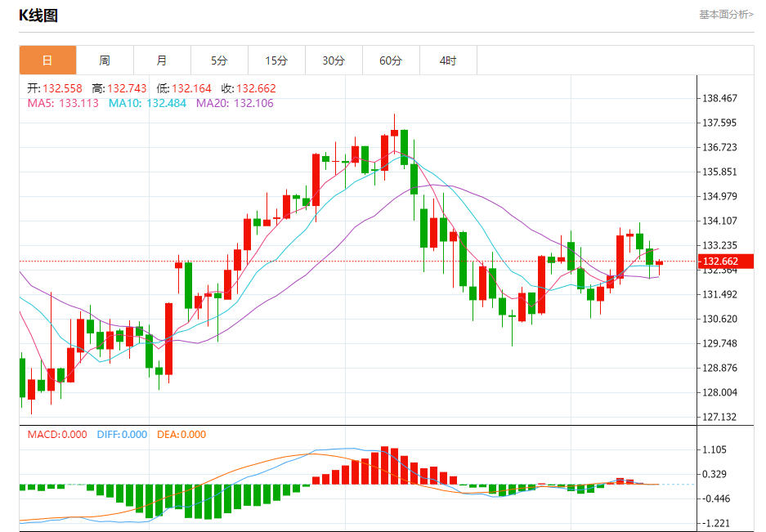Open the 30分 interval tab
The width and height of the screenshot is (766, 532).
pos(334,60)
